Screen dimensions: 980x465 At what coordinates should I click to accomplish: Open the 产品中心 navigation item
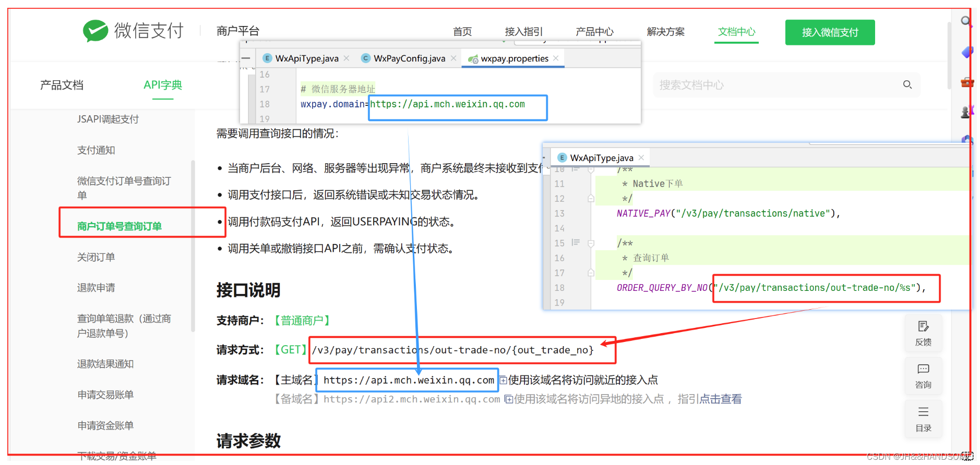595,32
